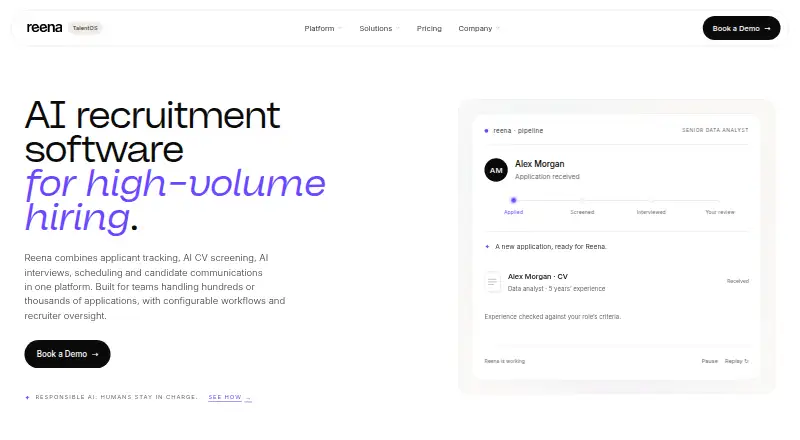Click the reena logo
Image resolution: width=800 pixels, height=440 pixels.
[44, 28]
